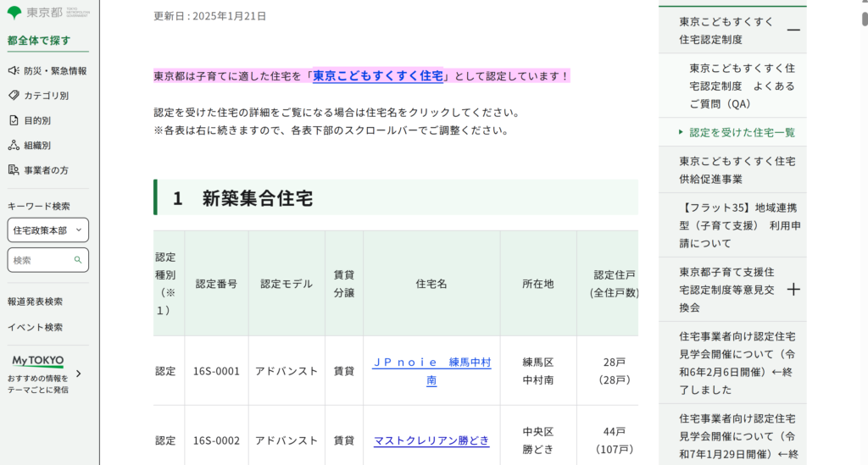Open カテゴリ別 tag icon
Viewport: 868px width, 465px height.
tap(14, 96)
